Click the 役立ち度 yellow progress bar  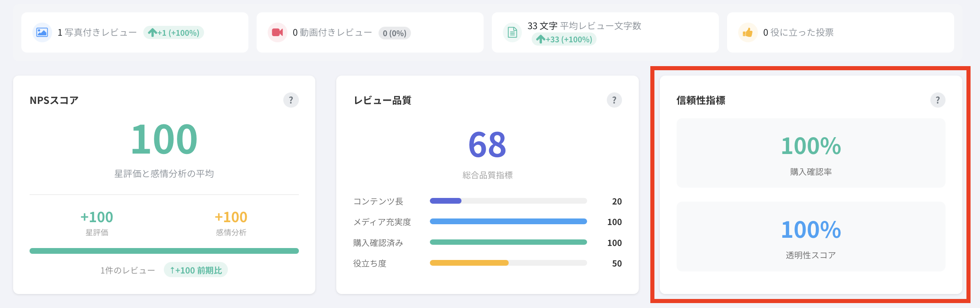[508, 263]
